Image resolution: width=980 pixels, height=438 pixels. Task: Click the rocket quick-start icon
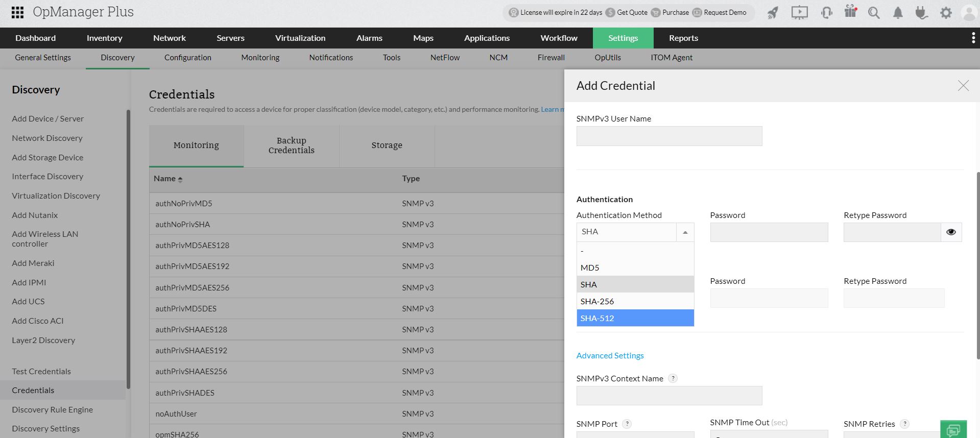773,13
